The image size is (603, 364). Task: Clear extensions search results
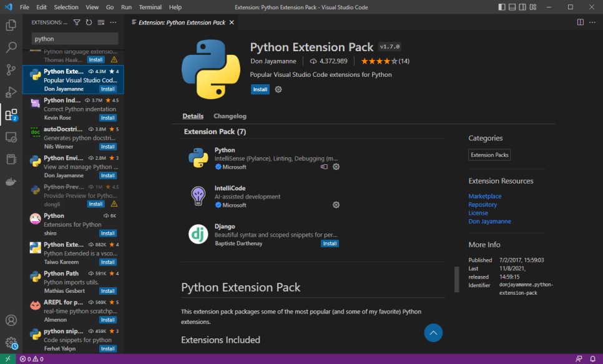(x=100, y=22)
